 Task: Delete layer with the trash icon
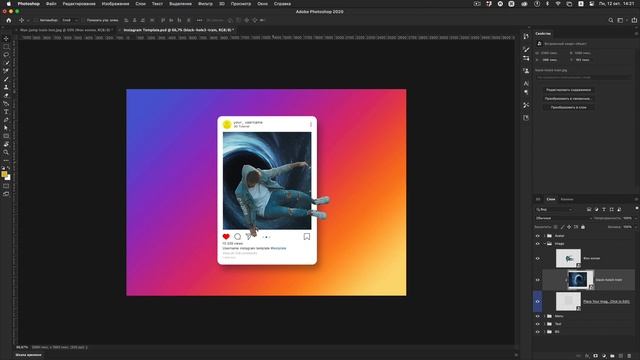629,356
